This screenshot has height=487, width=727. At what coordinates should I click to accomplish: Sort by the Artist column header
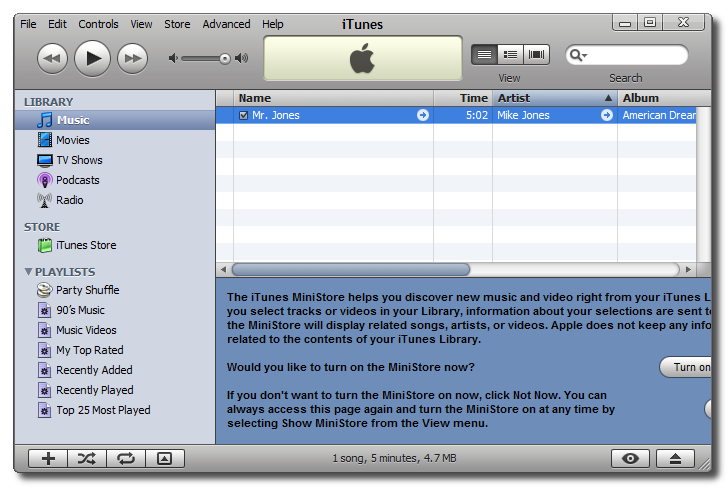pyautogui.click(x=548, y=98)
